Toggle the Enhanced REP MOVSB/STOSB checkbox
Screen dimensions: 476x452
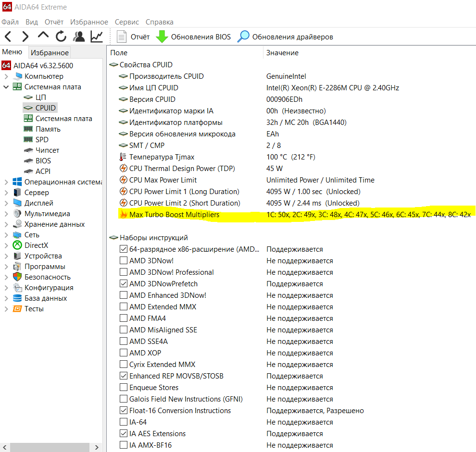(124, 376)
